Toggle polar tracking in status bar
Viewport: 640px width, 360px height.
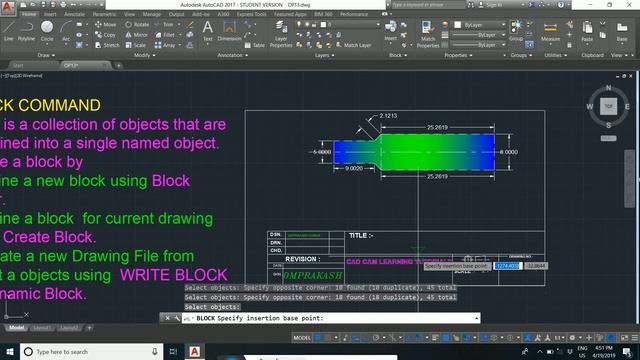376,338
